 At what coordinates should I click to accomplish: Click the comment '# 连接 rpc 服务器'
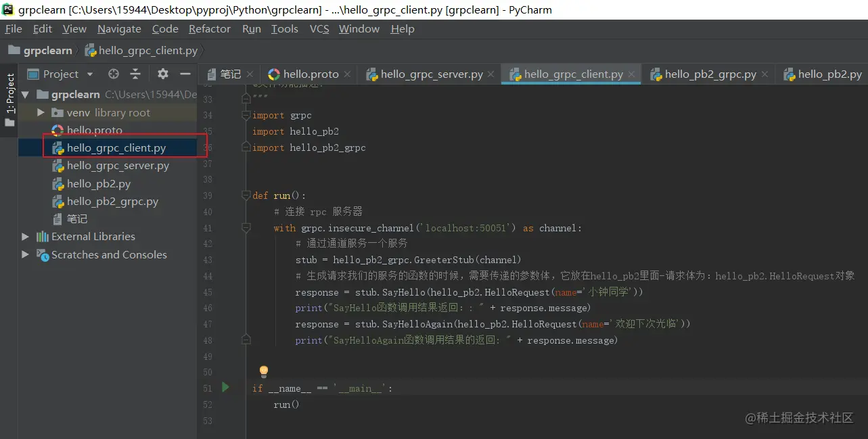319,212
